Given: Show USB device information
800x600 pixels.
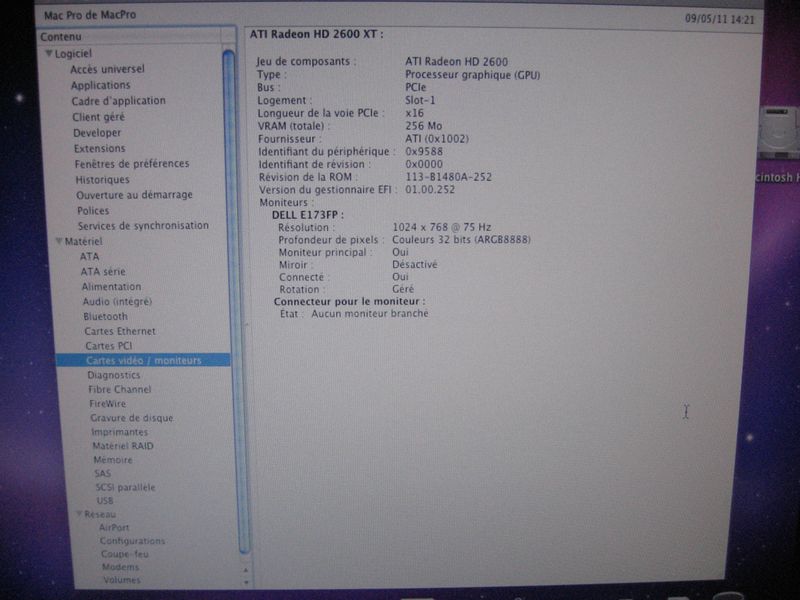Looking at the screenshot, I should pyautogui.click(x=105, y=501).
